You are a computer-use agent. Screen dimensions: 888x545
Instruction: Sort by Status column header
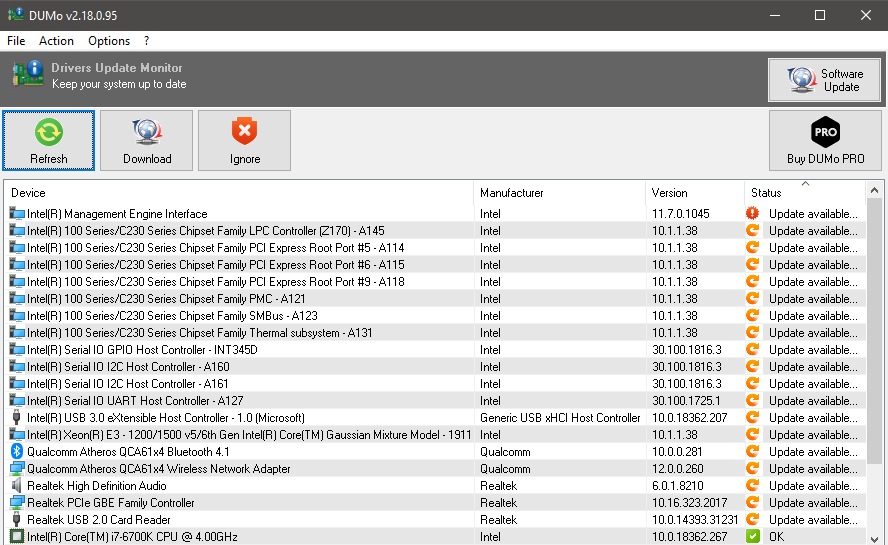[805, 193]
